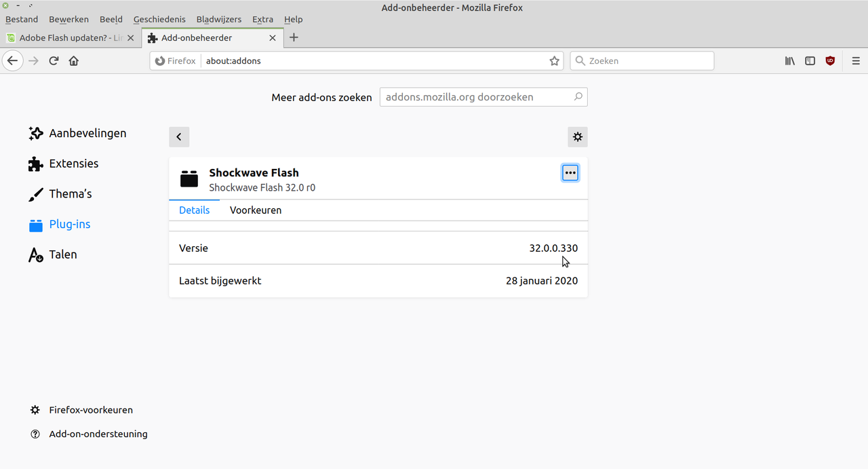The image size is (868, 469).
Task: Open the Bestand menu
Action: [22, 19]
